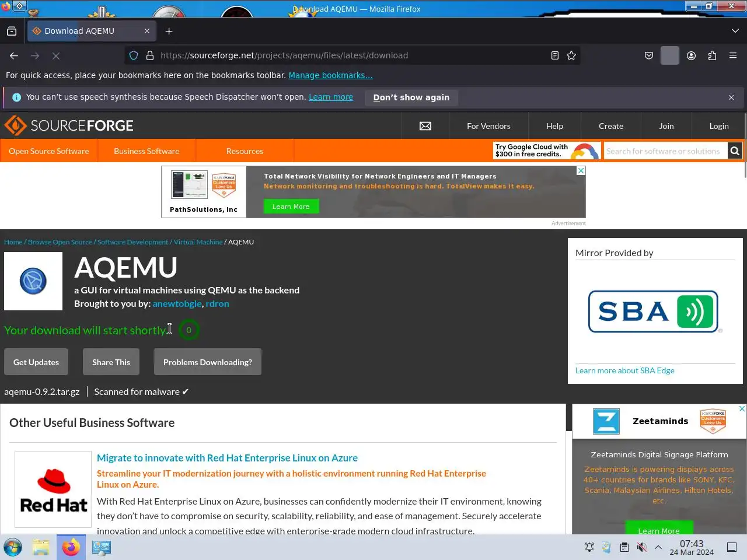Toggle reader view icon in address bar
Screen dimensions: 747x560
click(x=555, y=55)
